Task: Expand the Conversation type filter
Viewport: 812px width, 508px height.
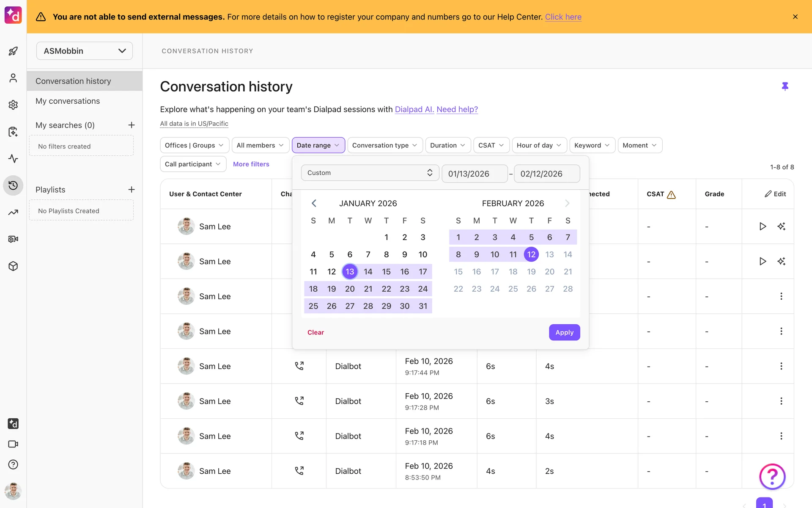Action: [x=384, y=145]
